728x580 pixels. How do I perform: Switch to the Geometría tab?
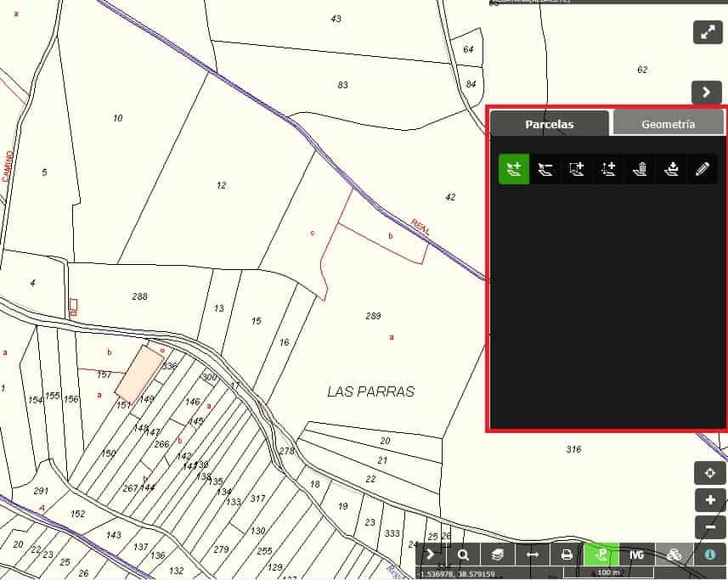668,124
